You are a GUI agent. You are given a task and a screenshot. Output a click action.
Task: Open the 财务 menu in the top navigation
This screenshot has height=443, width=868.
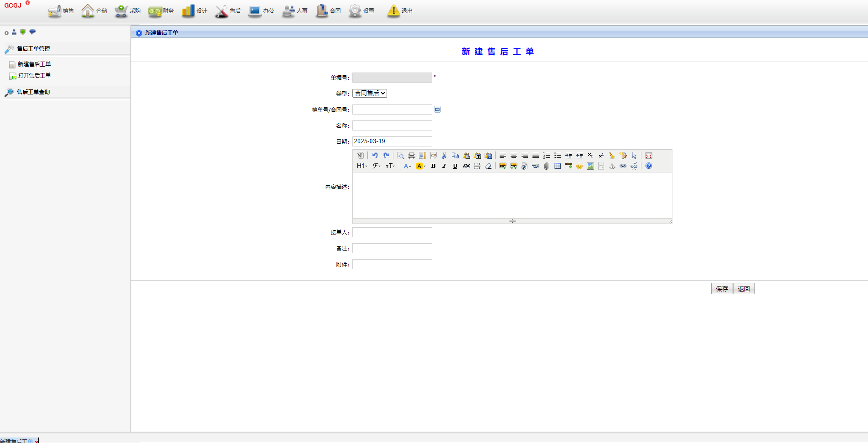(161, 11)
